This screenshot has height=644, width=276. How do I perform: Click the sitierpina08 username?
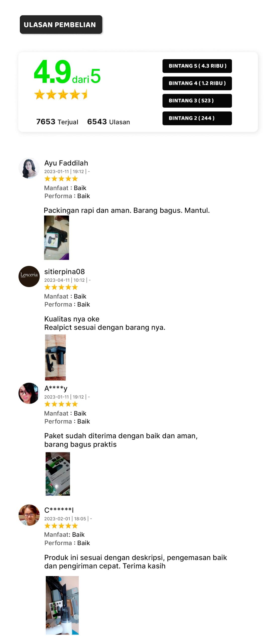pyautogui.click(x=65, y=272)
